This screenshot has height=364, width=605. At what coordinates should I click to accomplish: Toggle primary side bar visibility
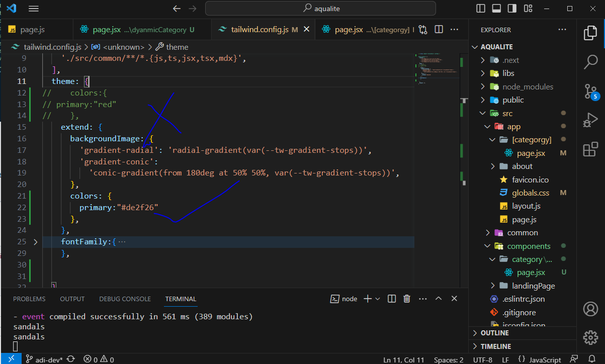tap(481, 9)
